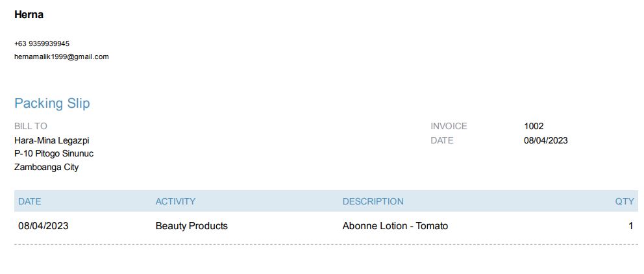Image resolution: width=644 pixels, height=274 pixels.
Task: Click the Zamboanga City address line
Action: tap(46, 167)
